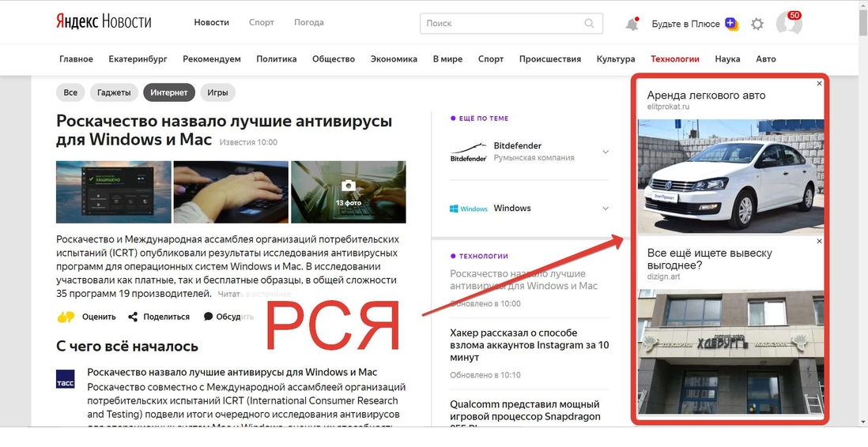Switch to the Погода header tab
The image size is (868, 447).
click(309, 23)
